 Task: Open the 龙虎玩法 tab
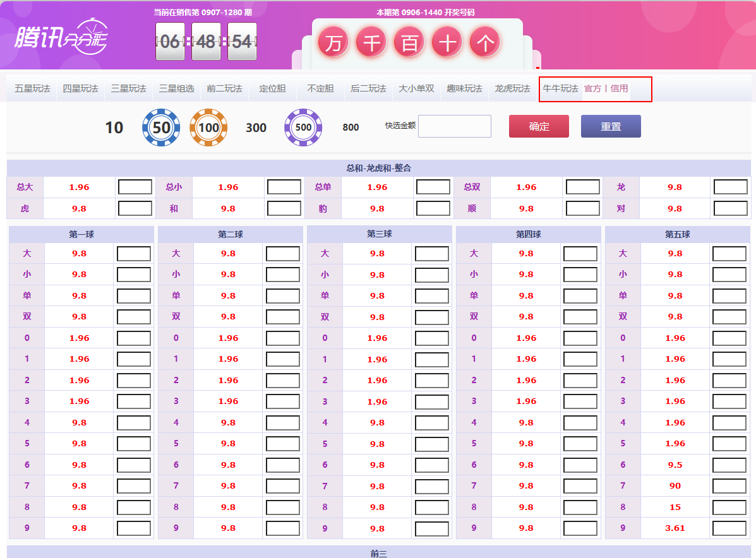(x=512, y=88)
